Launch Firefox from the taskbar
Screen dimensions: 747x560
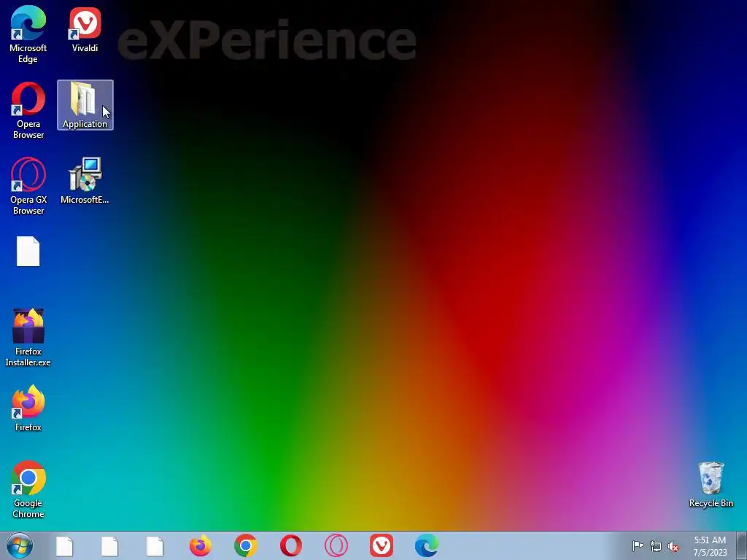point(200,545)
